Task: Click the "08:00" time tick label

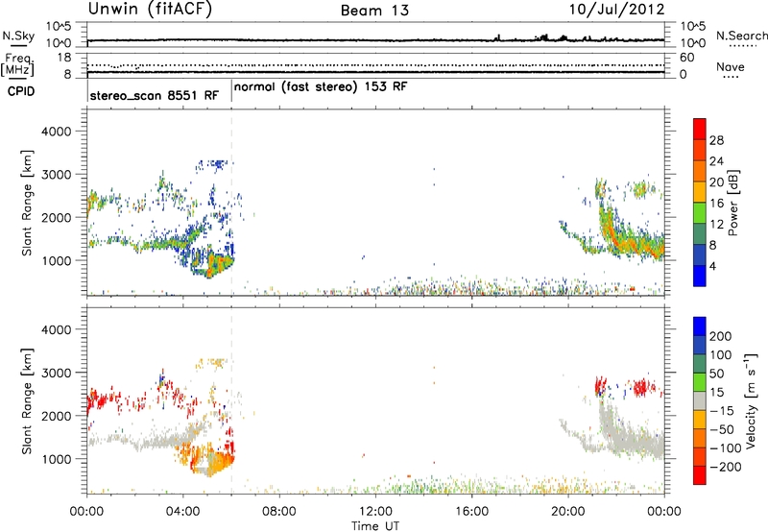Action: (279, 512)
